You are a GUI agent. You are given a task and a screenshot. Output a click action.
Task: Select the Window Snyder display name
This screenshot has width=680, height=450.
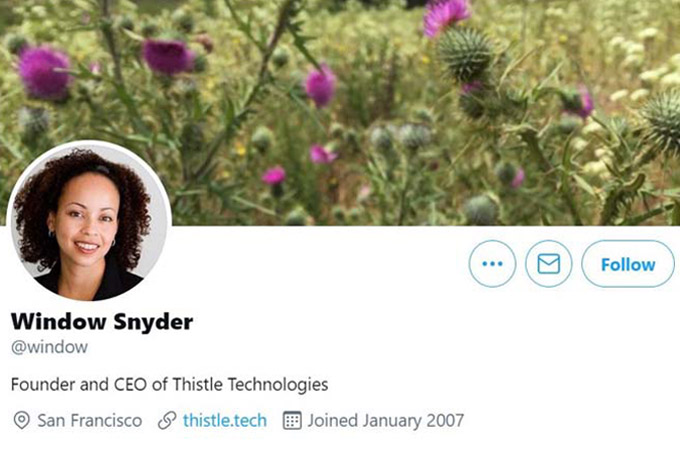tap(102, 322)
